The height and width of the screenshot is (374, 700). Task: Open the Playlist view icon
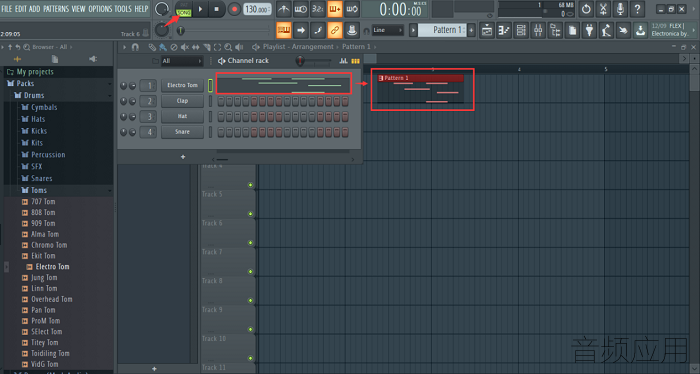click(487, 30)
